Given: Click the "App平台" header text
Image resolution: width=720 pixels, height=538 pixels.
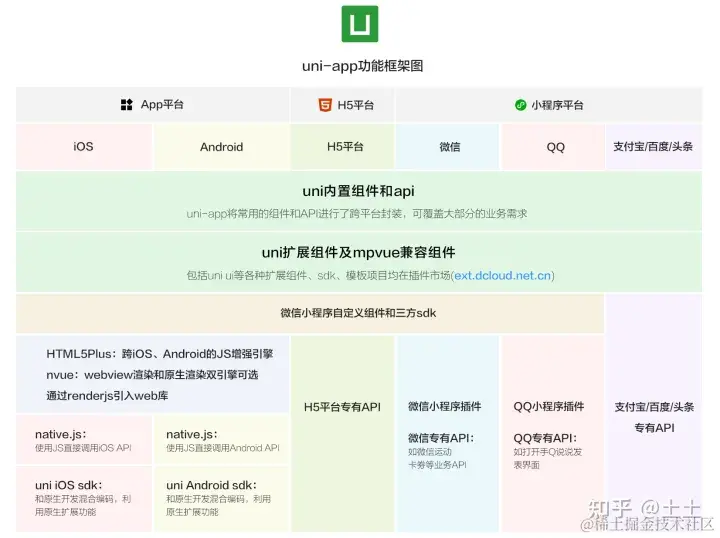Looking at the screenshot, I should [x=162, y=105].
